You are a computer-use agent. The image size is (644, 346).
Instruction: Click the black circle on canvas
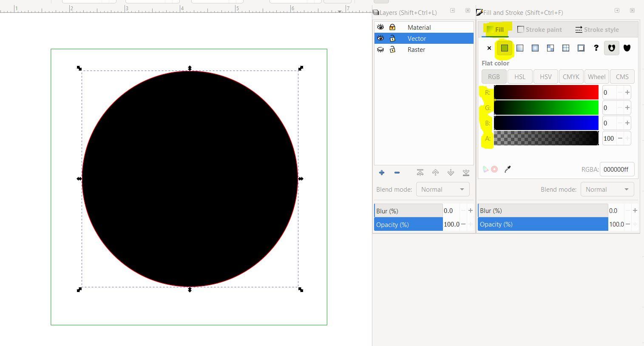tap(190, 179)
